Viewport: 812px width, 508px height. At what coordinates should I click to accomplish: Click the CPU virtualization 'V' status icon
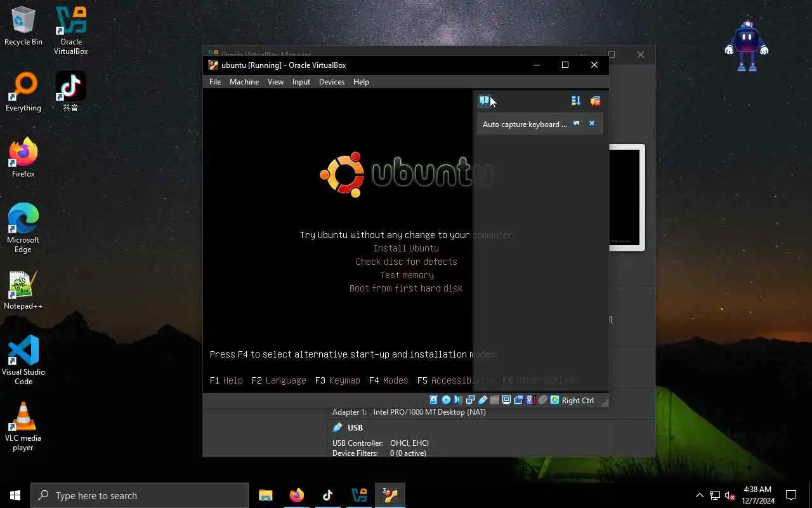click(530, 400)
